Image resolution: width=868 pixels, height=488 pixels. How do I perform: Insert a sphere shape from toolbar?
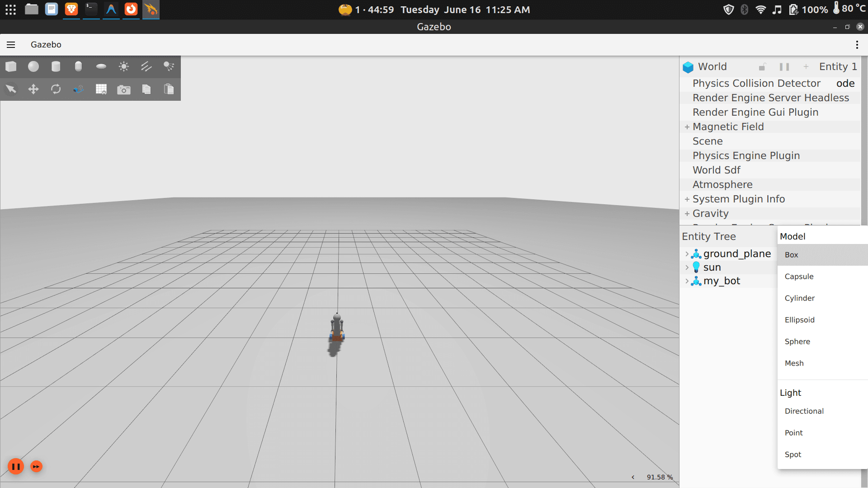[33, 67]
